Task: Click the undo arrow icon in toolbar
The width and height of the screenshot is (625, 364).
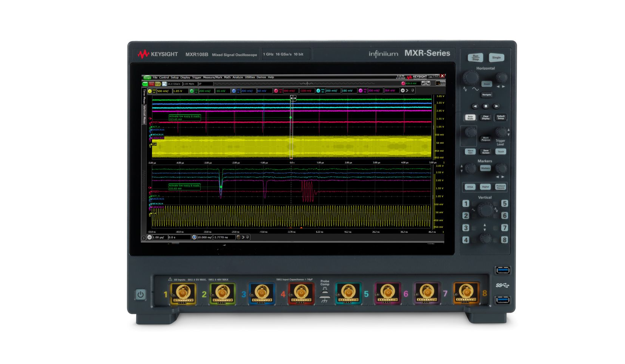Action: [x=423, y=83]
